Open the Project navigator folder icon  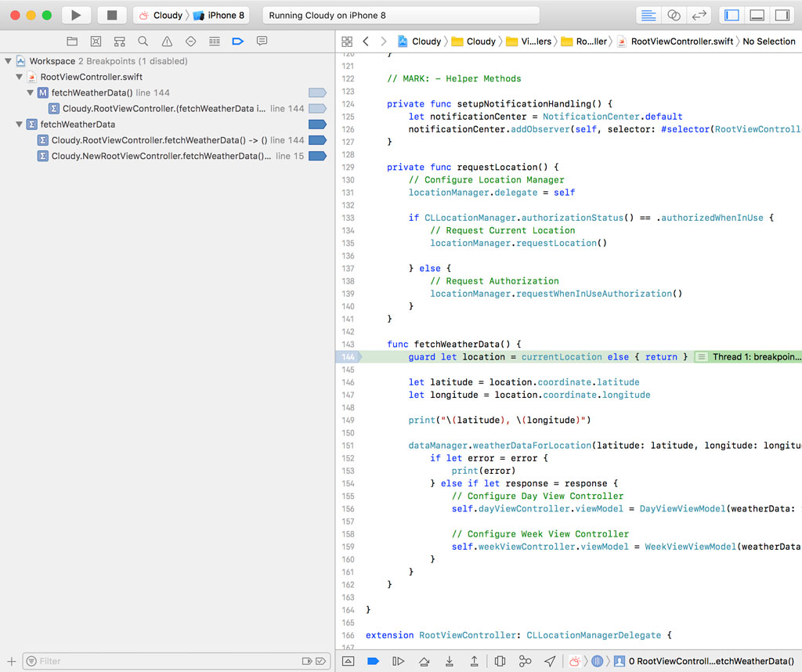point(72,41)
